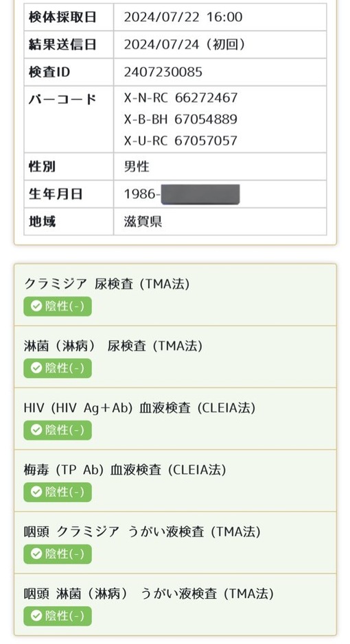Open the 淋菌（淋病）尿検査 row

pyautogui.click(x=175, y=357)
